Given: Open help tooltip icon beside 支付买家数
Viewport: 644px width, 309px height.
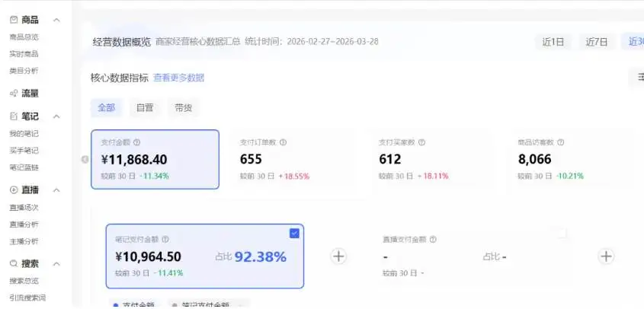Looking at the screenshot, I should (421, 142).
